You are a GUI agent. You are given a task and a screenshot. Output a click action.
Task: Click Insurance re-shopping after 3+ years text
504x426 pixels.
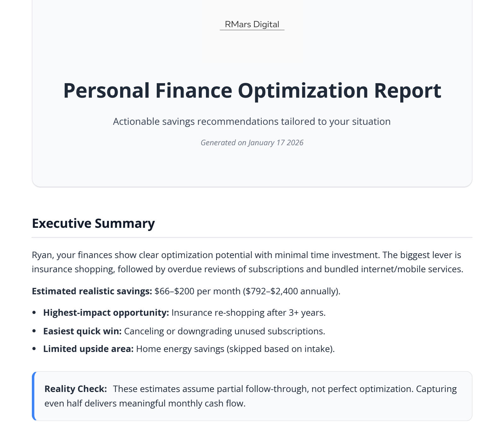(248, 313)
